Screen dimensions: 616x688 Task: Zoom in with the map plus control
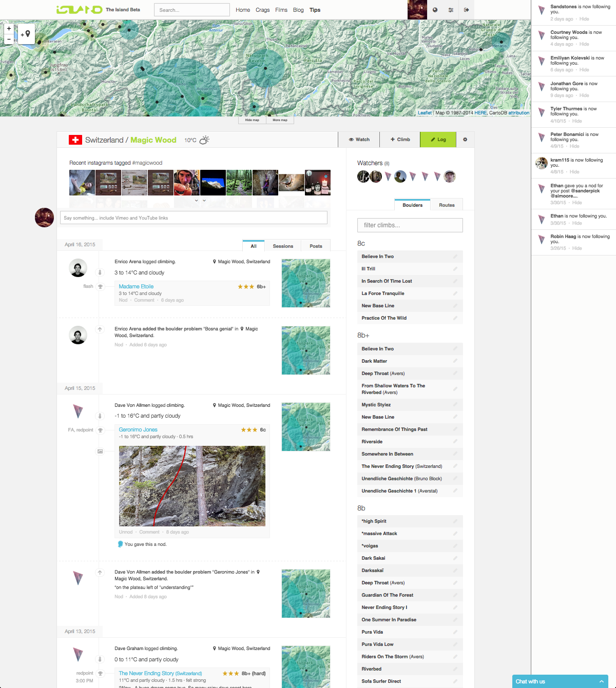point(9,28)
